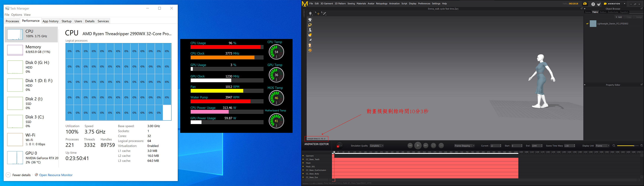Open the LIBRARY side panel tab
The image size is (644, 186).
304,13
